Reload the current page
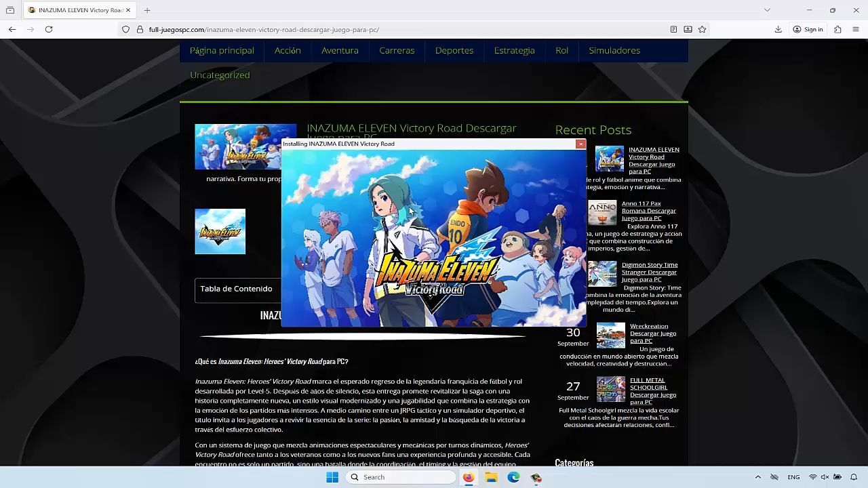Image resolution: width=868 pixels, height=488 pixels. pos(49,29)
